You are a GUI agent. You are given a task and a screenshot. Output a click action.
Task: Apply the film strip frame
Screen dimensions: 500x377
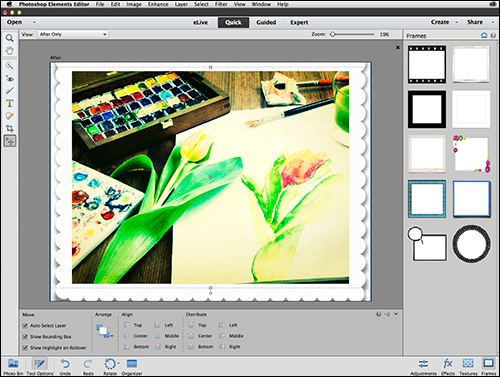pyautogui.click(x=427, y=65)
